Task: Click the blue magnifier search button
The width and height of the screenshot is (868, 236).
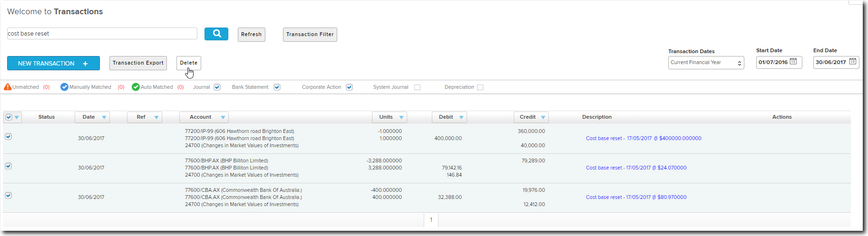Action: [x=216, y=34]
